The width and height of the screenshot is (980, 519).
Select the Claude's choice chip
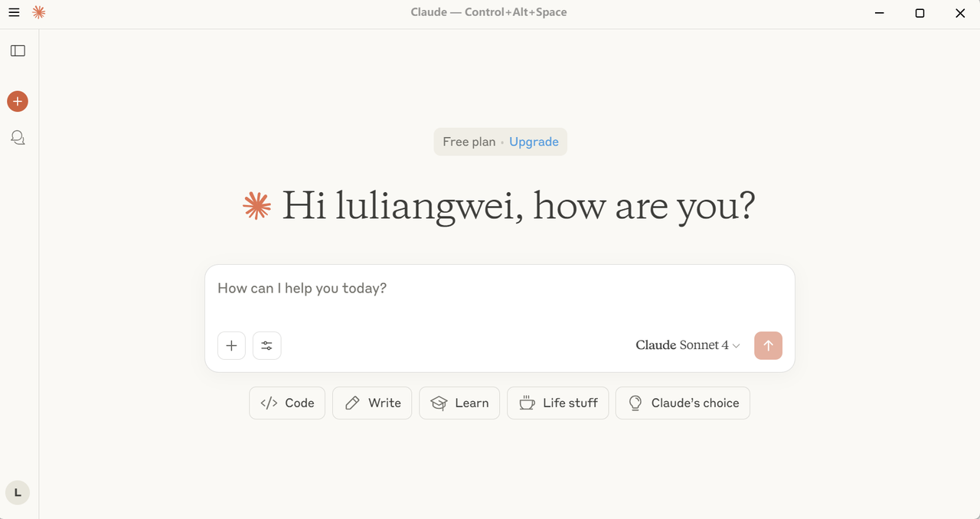683,403
